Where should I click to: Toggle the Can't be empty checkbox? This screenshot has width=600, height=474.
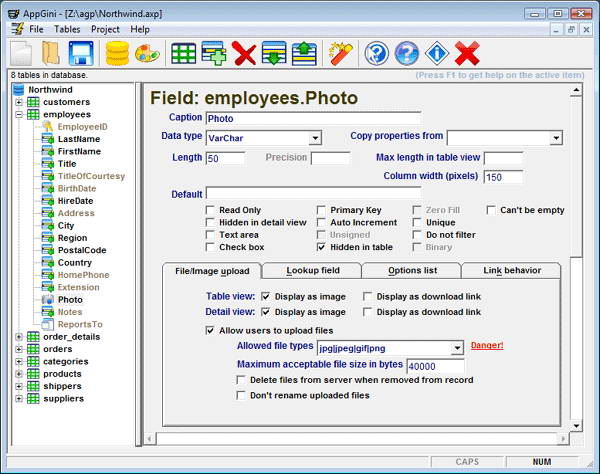tap(491, 210)
